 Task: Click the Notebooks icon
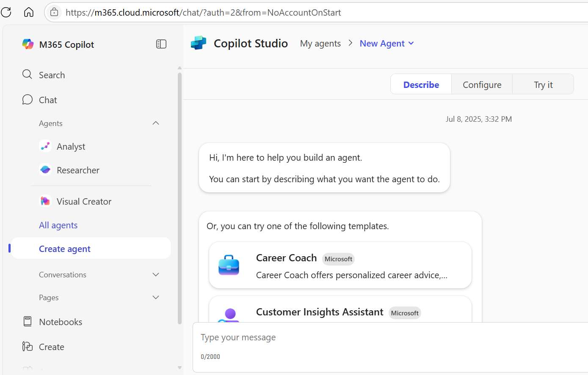(28, 322)
